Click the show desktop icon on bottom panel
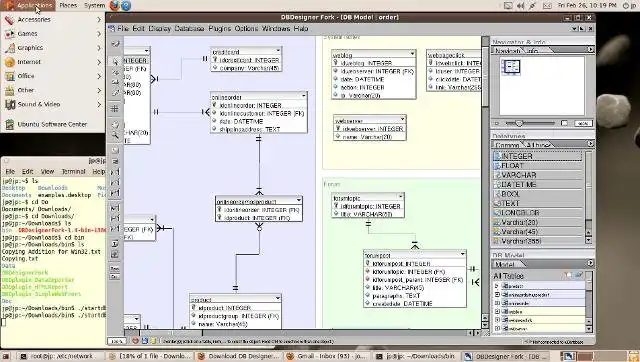The image size is (640, 362). tap(6, 356)
